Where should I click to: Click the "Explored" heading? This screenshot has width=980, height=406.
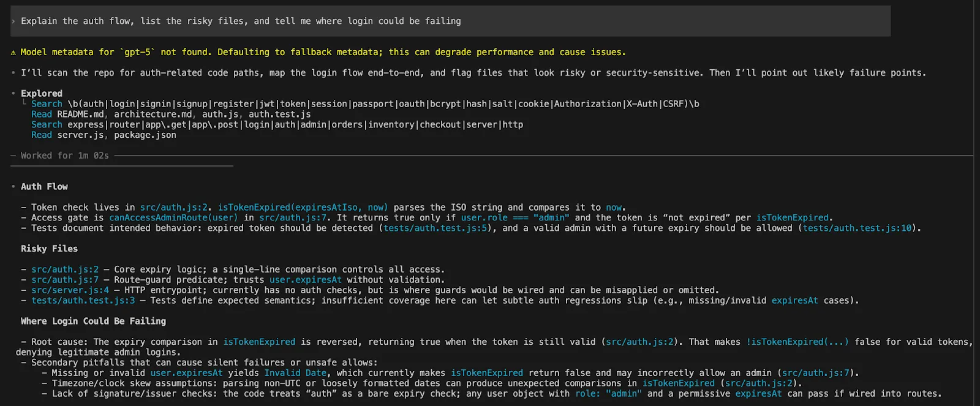42,94
